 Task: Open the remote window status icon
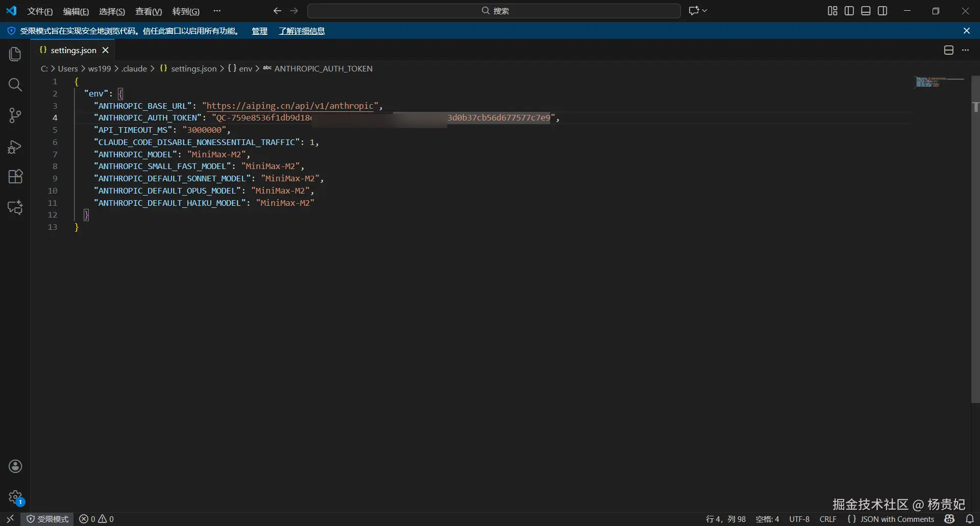pos(10,519)
